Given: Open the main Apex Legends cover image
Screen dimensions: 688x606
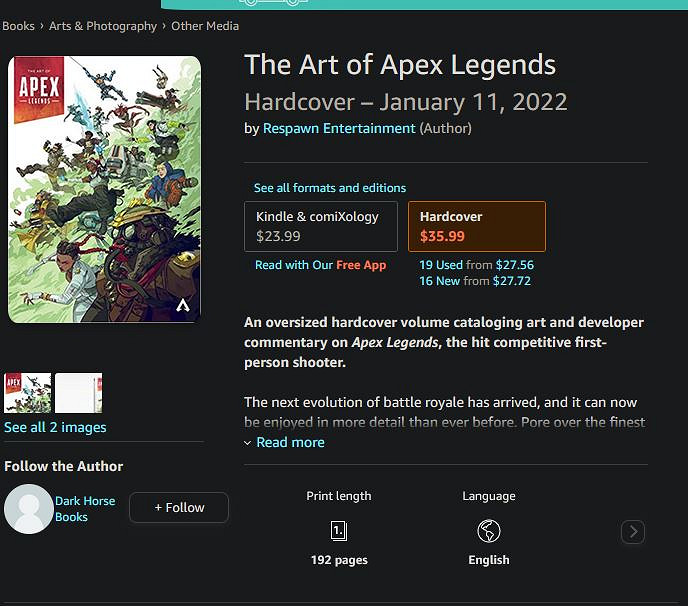Looking at the screenshot, I should tap(104, 189).
